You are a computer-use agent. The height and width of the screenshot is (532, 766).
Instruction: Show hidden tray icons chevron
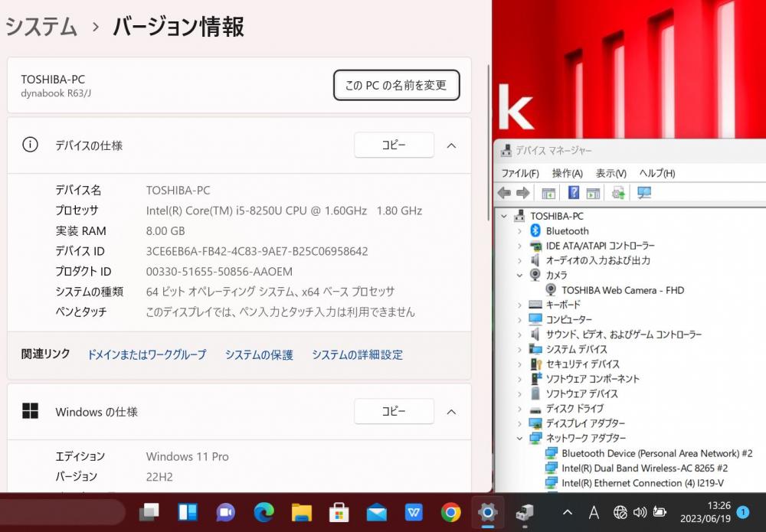[x=567, y=512]
